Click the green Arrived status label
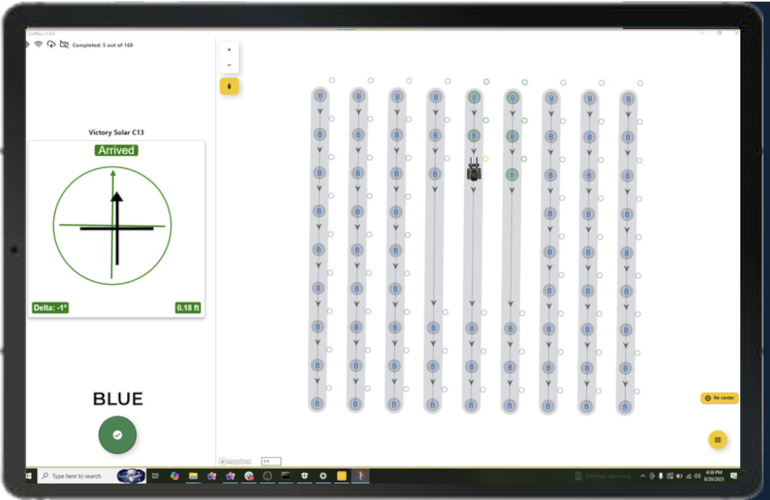770x500 pixels. tap(117, 150)
